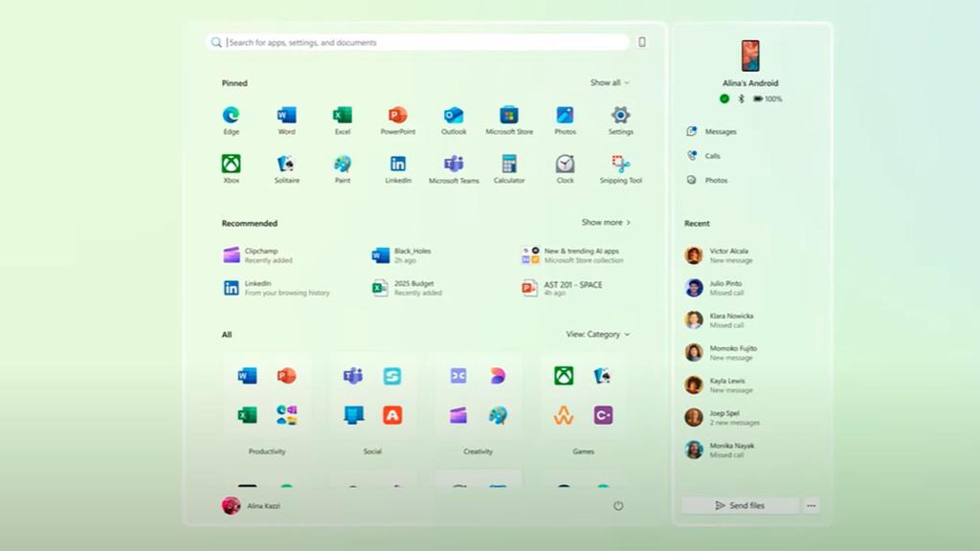Screen dimensions: 980x551
Task: Click the green connected status icon
Action: tap(724, 99)
